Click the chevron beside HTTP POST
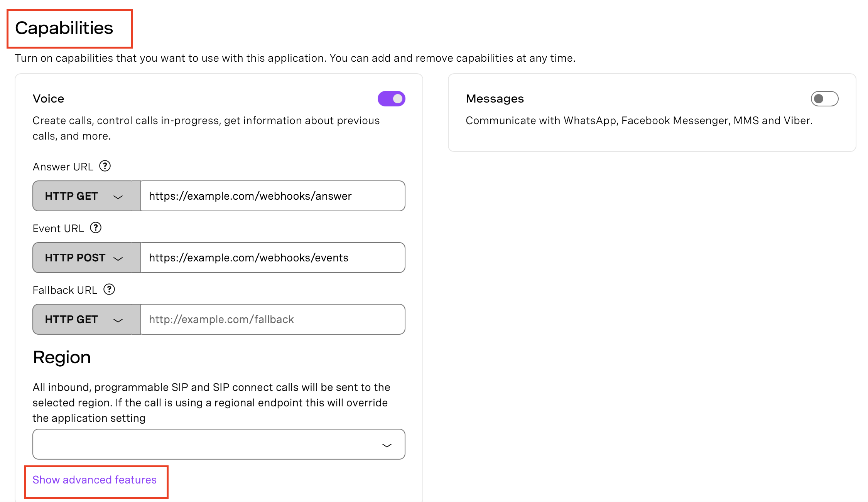This screenshot has height=502, width=868. 118,258
